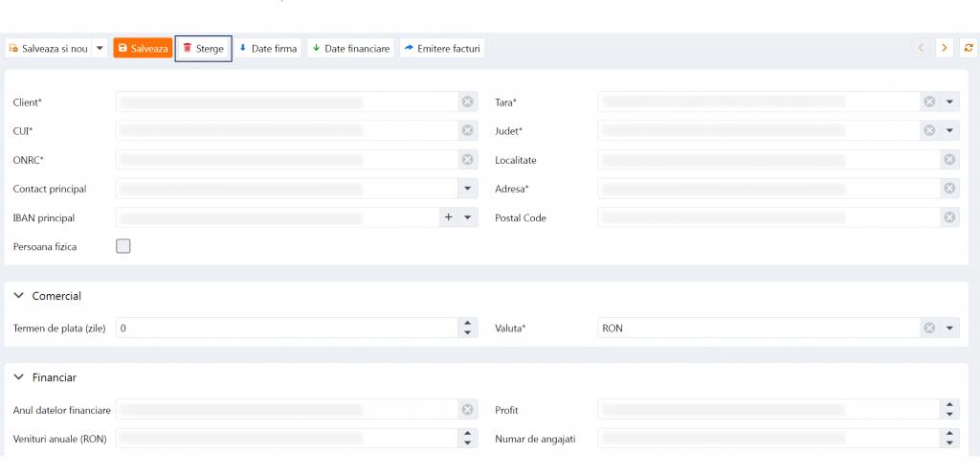Viewport: 980px width, 476px height.
Task: Toggle the Persoana fizica checkbox
Action: (123, 246)
